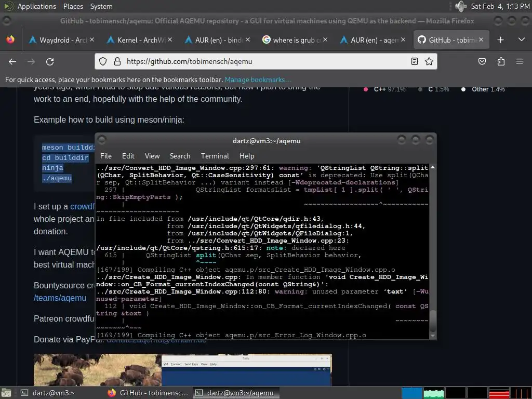Click the volume speaker icon in panel

coord(461,6)
